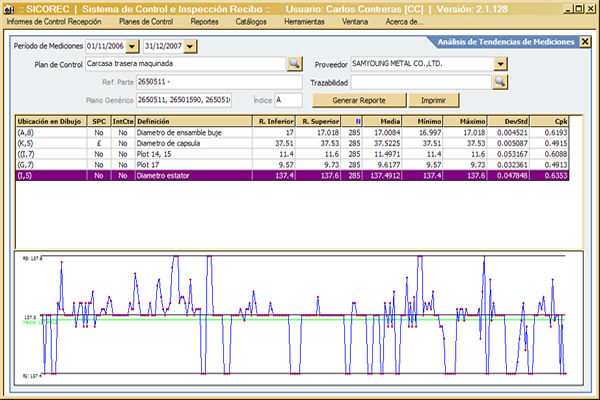
Task: Click the Trazabilidad search icon
Action: 500,81
